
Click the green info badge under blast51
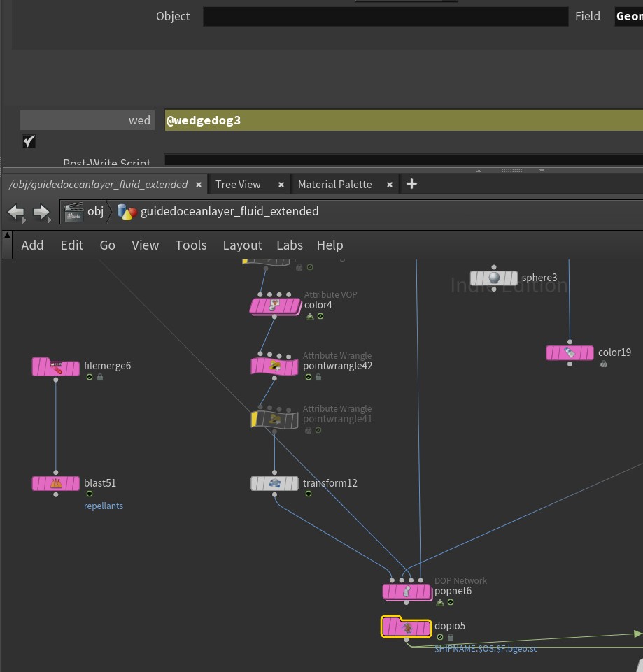click(90, 494)
